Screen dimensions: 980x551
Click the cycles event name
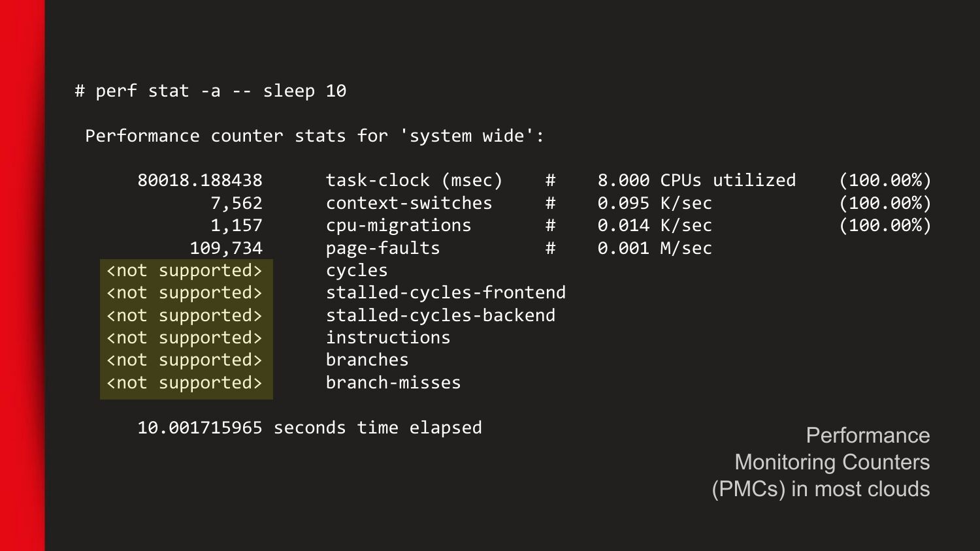(357, 270)
